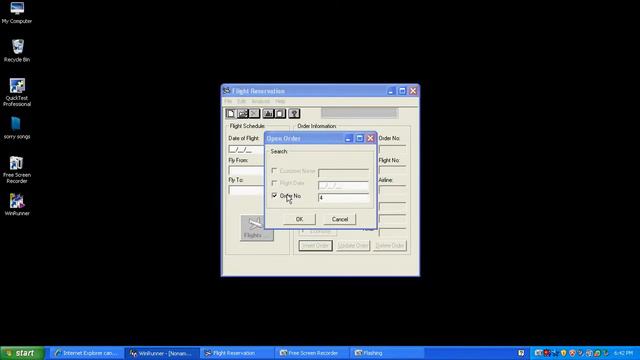Click the Flights airplane button
This screenshot has height=360, width=640.
point(257,228)
